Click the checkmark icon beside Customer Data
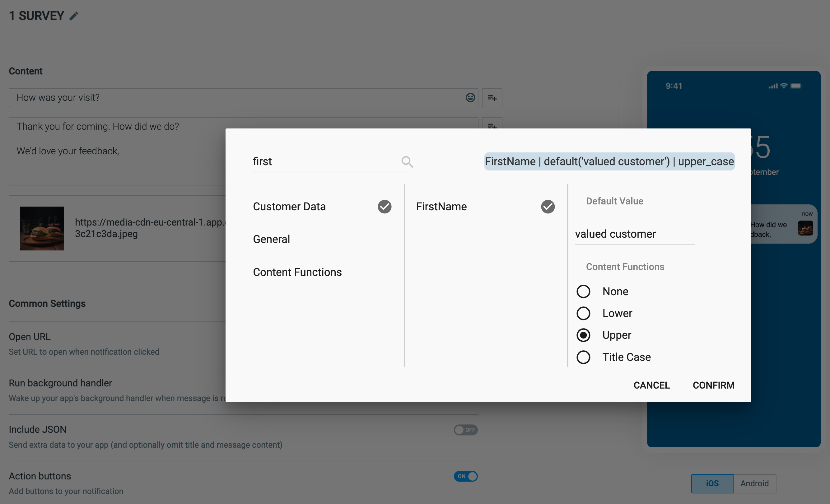 click(x=384, y=207)
